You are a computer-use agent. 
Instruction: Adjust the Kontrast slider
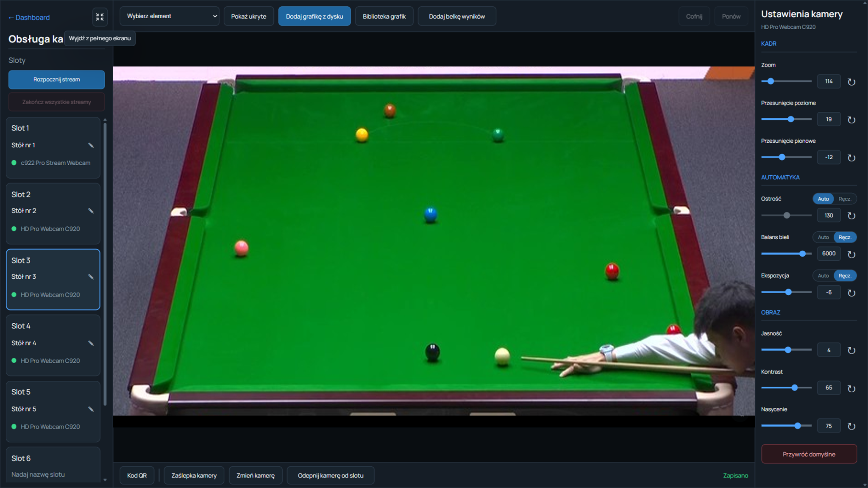tap(786, 388)
